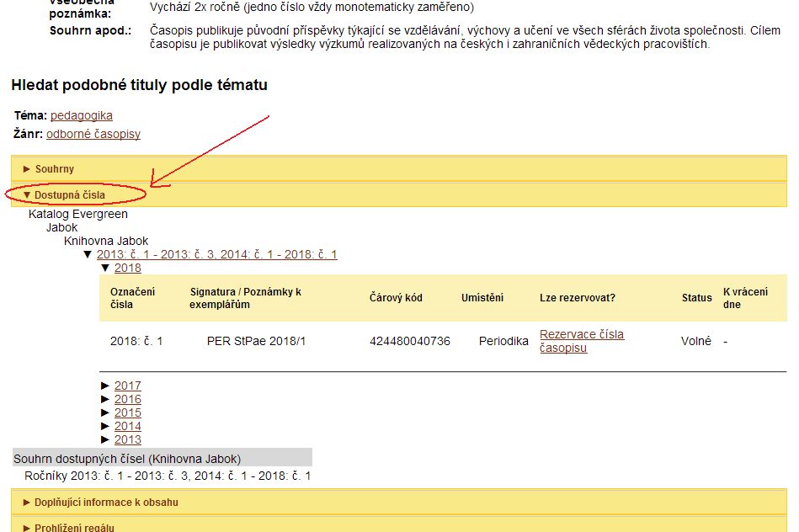Expand the Souhrny section
This screenshot has height=532, width=799.
point(54,169)
